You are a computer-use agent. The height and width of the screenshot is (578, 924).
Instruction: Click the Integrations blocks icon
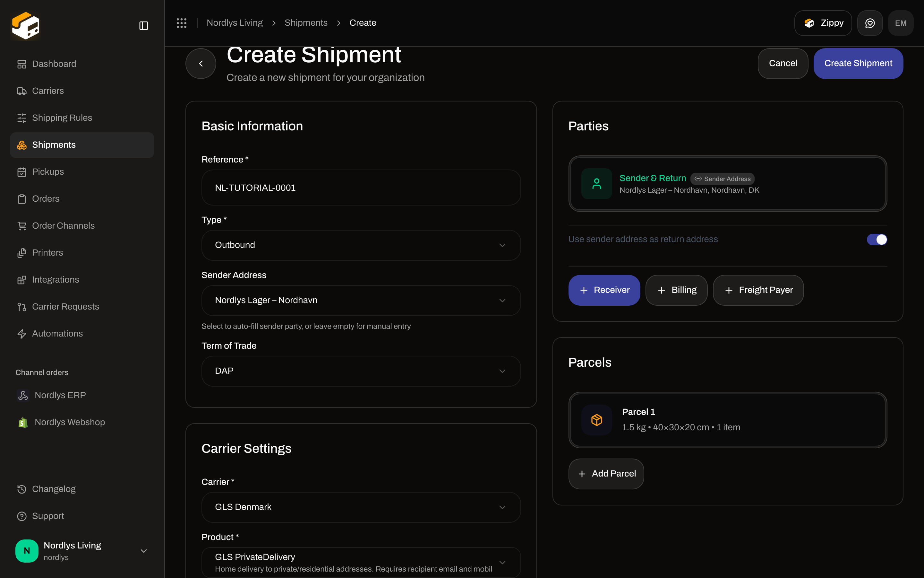[22, 280]
